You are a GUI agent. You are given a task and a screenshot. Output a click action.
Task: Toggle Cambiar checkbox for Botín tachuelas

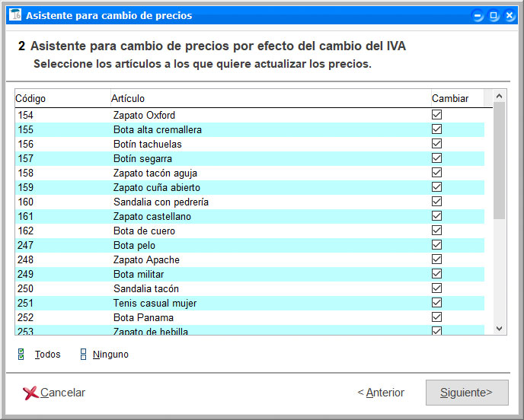436,144
